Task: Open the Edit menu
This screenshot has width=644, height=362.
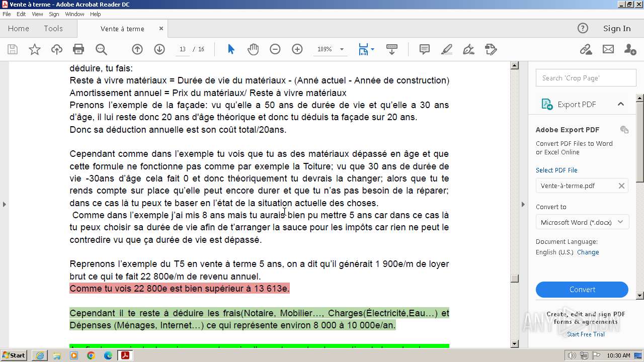Action: tap(21, 14)
